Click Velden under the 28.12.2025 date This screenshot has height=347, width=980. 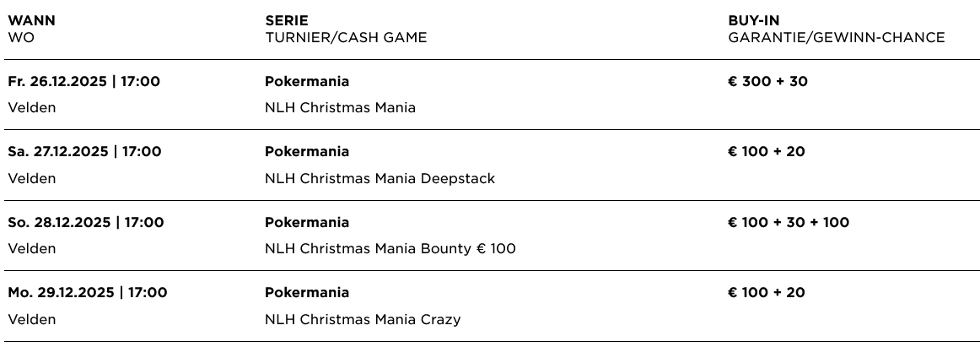[x=32, y=248]
